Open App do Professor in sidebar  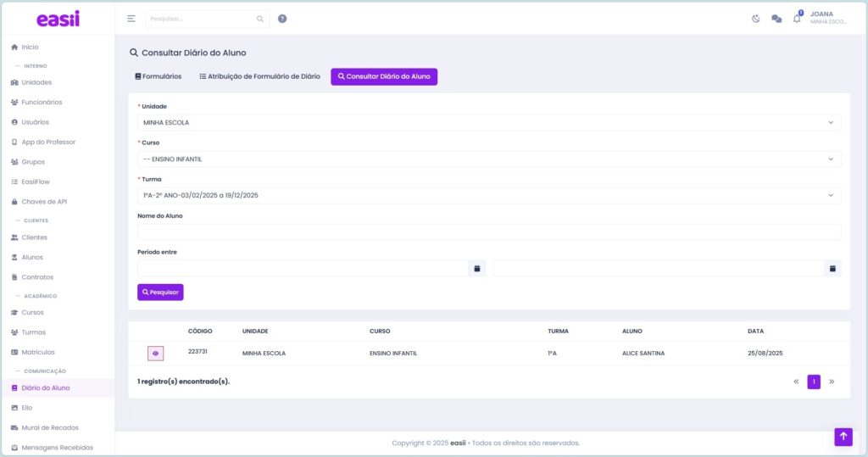point(48,142)
